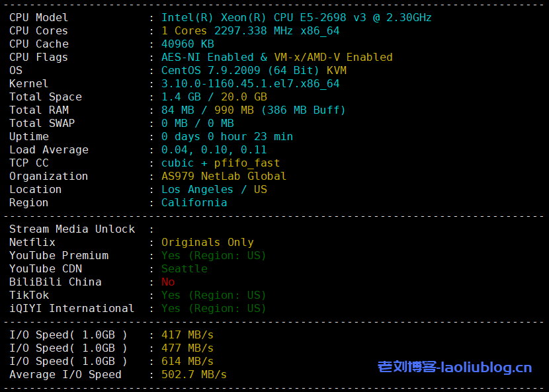The image size is (549, 392).
Task: Click the CPU Cores value text
Action: click(x=250, y=31)
